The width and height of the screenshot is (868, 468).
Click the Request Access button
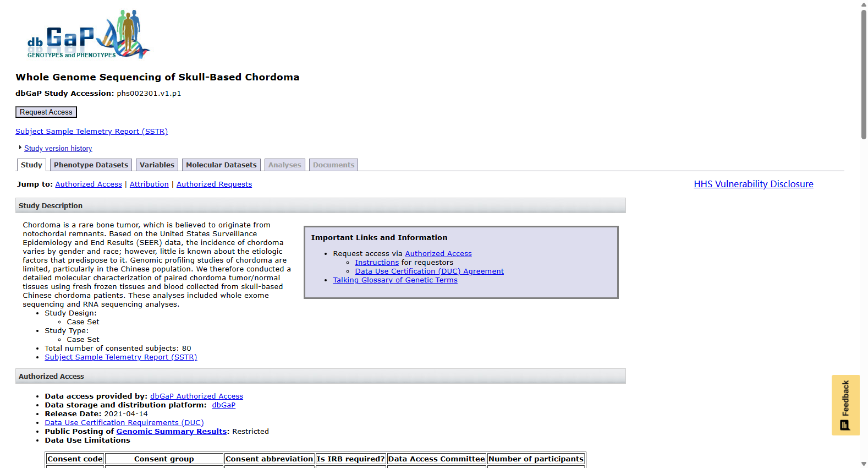[x=46, y=112]
